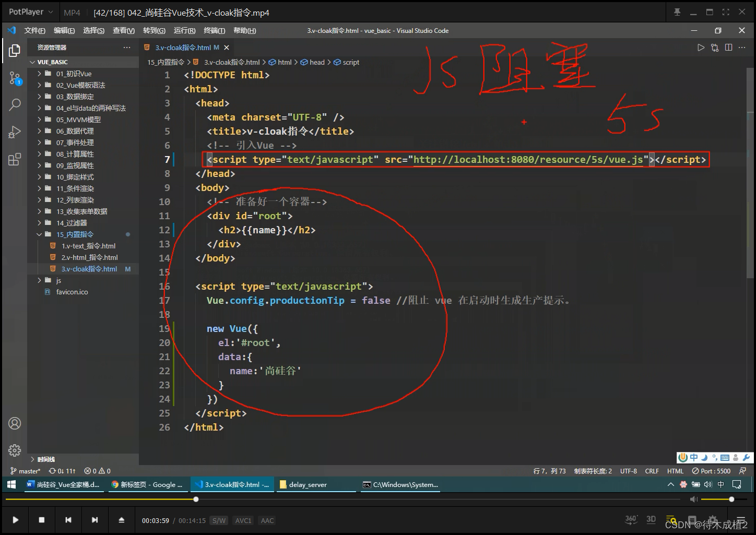The width and height of the screenshot is (756, 535).
Task: Open the VS Code Explorer activity icon
Action: 15,51
